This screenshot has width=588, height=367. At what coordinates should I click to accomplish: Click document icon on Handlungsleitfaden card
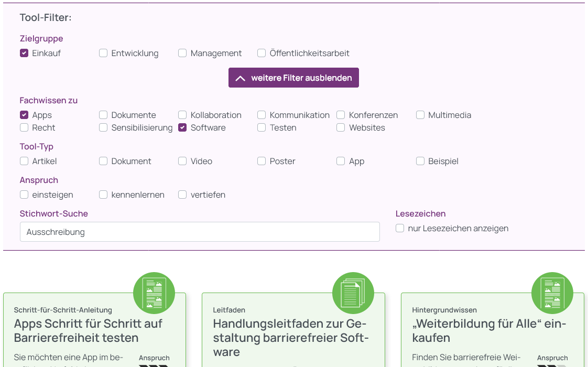pyautogui.click(x=353, y=293)
